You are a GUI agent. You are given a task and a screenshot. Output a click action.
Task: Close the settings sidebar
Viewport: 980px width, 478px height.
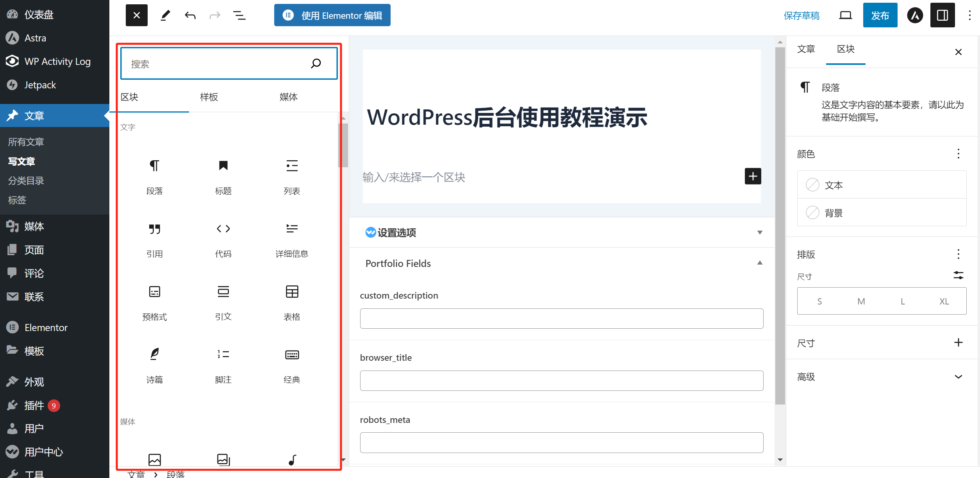point(958,52)
